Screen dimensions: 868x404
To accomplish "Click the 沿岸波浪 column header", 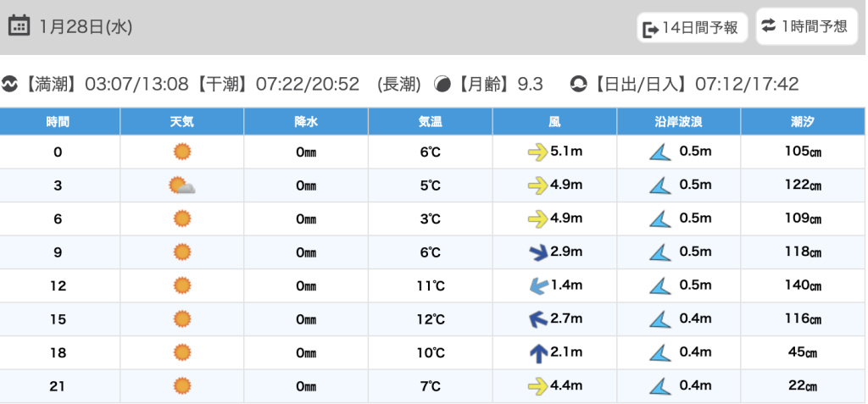I will (x=679, y=122).
